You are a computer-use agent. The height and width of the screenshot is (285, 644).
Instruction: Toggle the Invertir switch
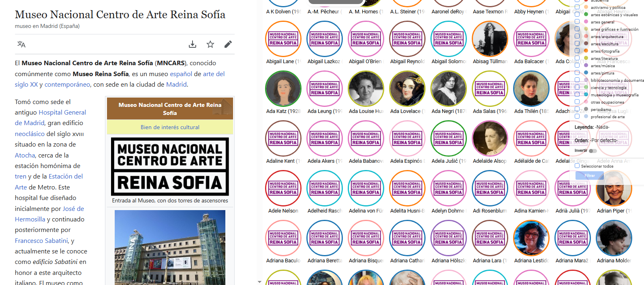coord(593,151)
